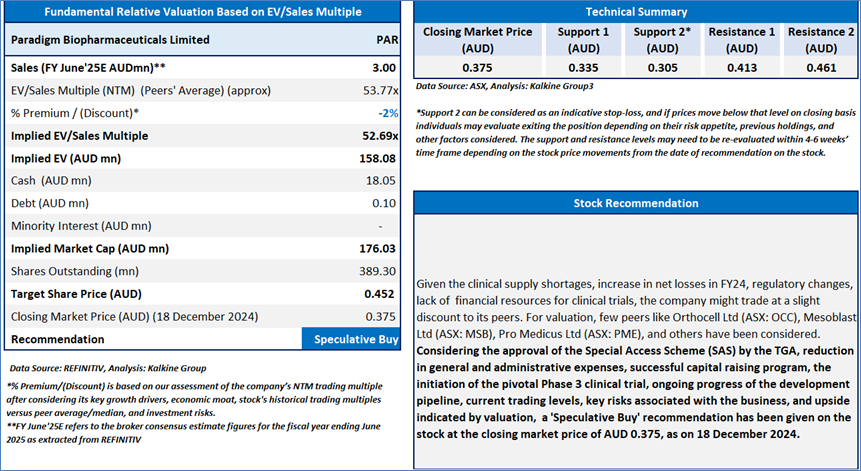
Task: Click the 'Given the clinical supply shortages' paragraph
Action: coord(636,309)
